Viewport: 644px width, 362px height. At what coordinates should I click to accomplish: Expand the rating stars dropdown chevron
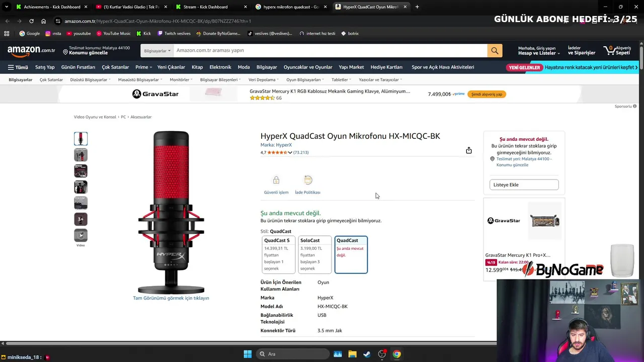click(290, 152)
